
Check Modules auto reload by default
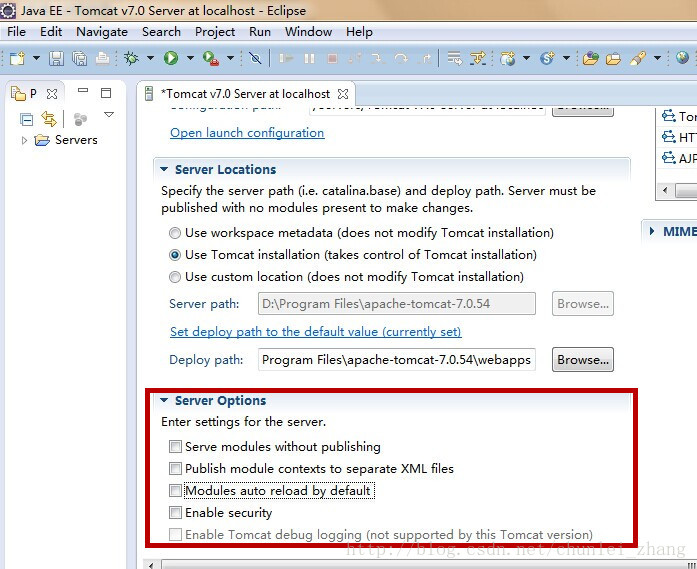click(x=175, y=491)
